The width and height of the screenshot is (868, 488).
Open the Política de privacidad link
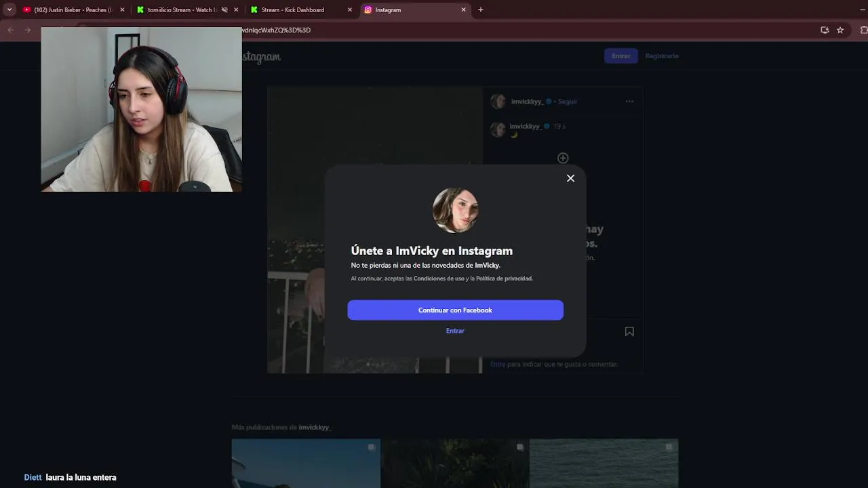pos(504,279)
